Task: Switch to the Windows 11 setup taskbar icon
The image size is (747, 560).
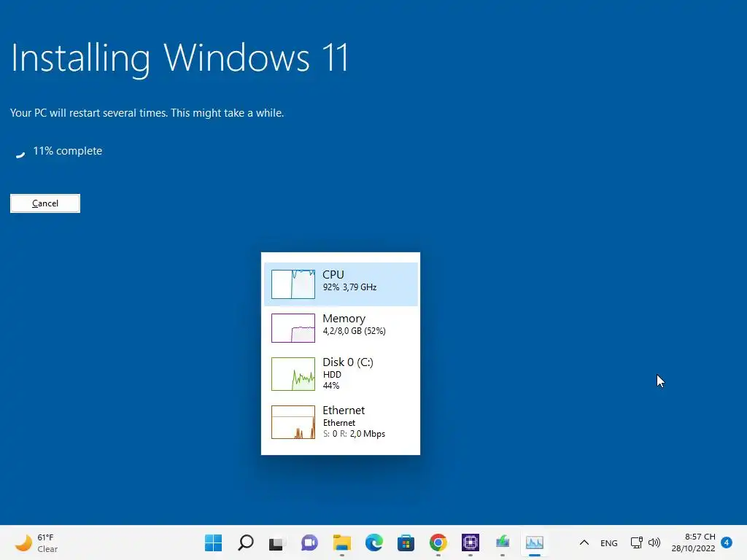Action: 503,542
